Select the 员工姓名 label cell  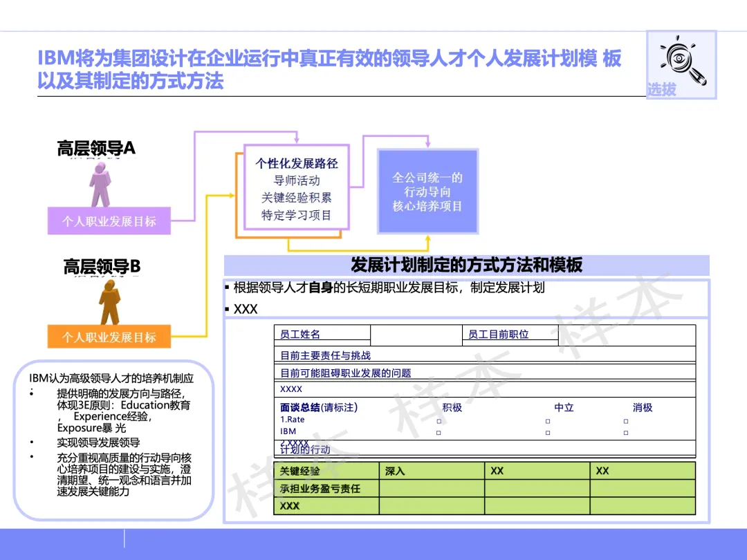[x=322, y=333]
